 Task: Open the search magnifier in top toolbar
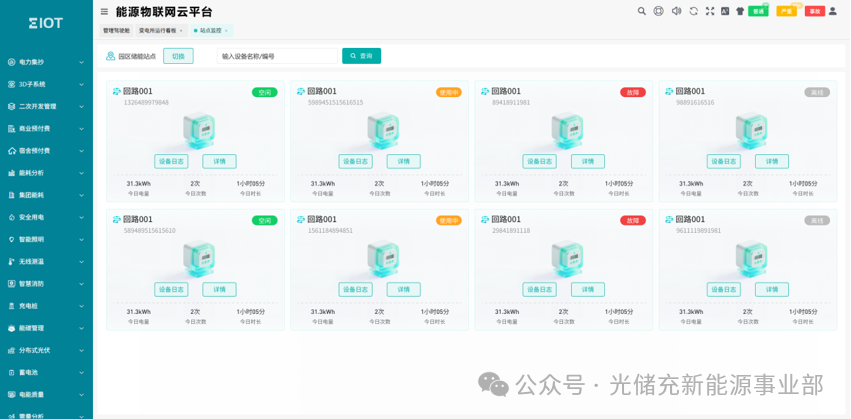tap(642, 11)
